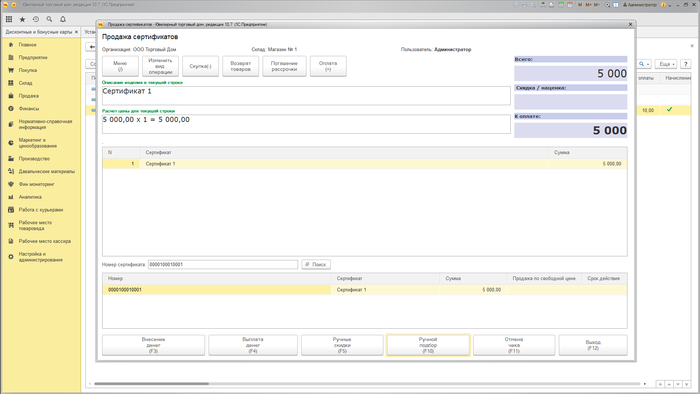Click the Поиск button next to certificate number
Screen dimensions: 700x394
pos(316,265)
